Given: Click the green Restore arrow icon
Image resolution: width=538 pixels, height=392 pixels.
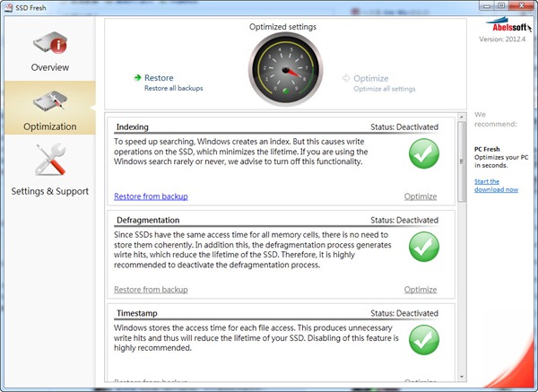Looking at the screenshot, I should point(137,77).
